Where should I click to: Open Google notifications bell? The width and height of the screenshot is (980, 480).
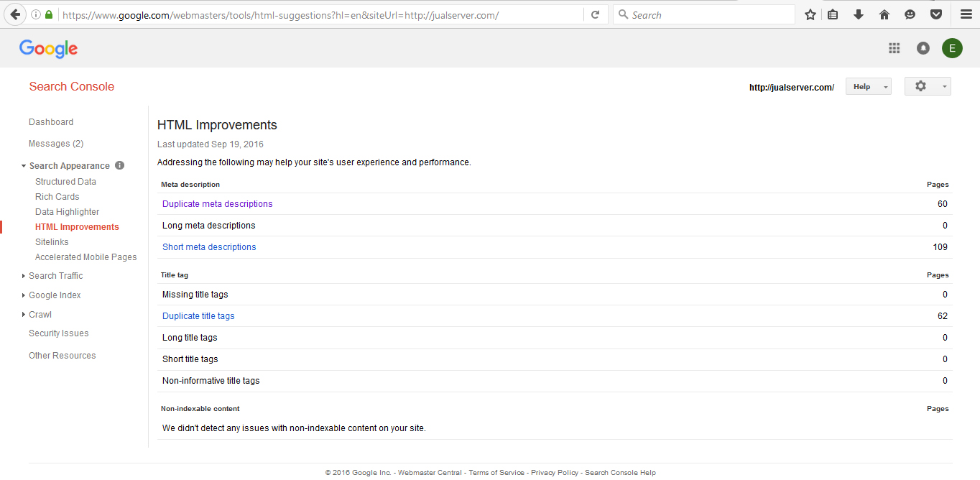923,48
